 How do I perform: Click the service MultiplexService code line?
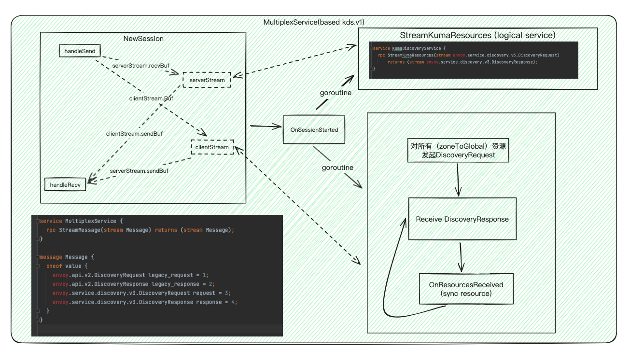[82, 221]
